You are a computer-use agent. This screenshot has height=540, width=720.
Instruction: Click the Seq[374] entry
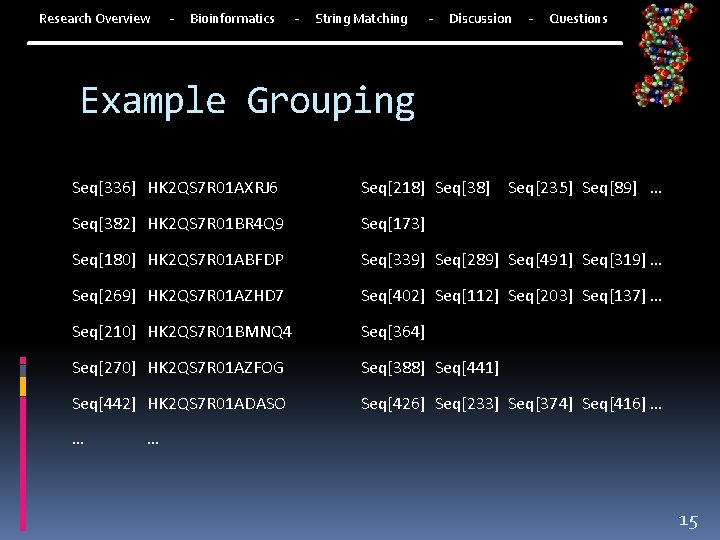click(540, 404)
